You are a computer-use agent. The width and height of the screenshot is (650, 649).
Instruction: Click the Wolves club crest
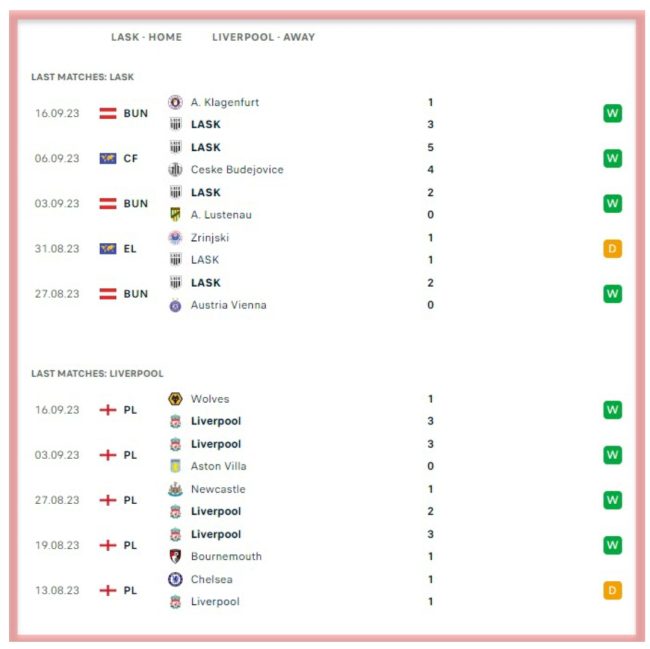(175, 399)
